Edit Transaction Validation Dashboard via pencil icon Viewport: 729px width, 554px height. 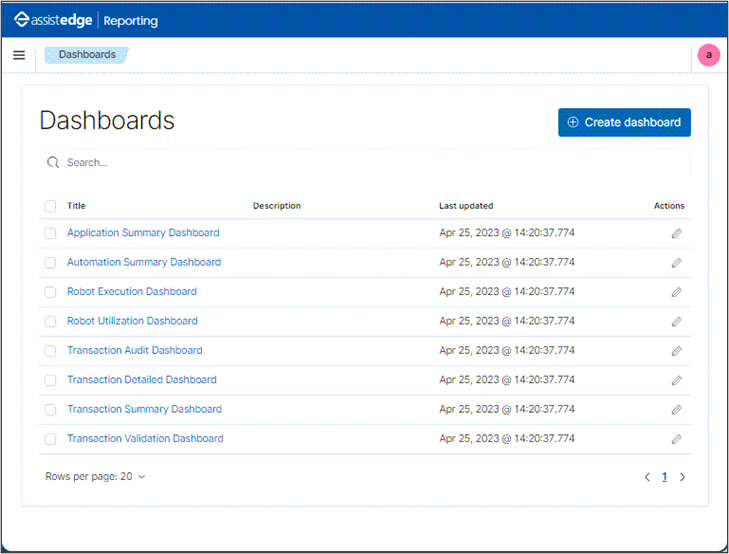[x=676, y=439]
